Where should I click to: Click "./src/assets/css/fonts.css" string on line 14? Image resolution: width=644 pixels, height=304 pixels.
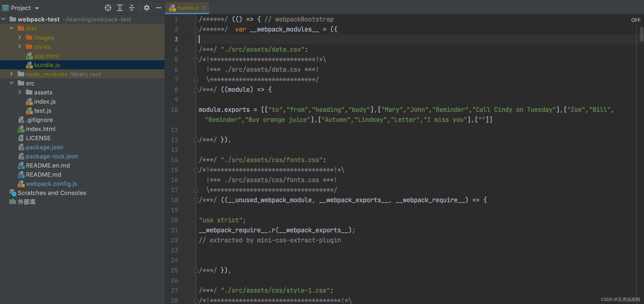click(271, 160)
